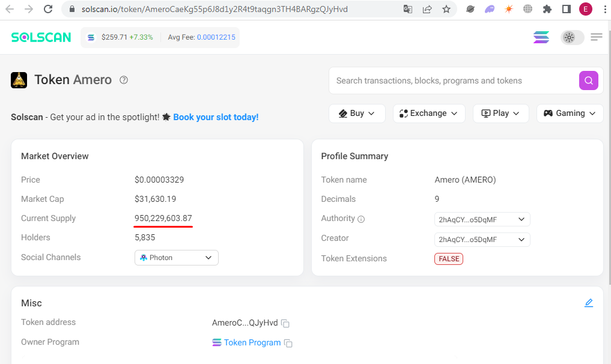Click copy icon next to Token Program

288,344
